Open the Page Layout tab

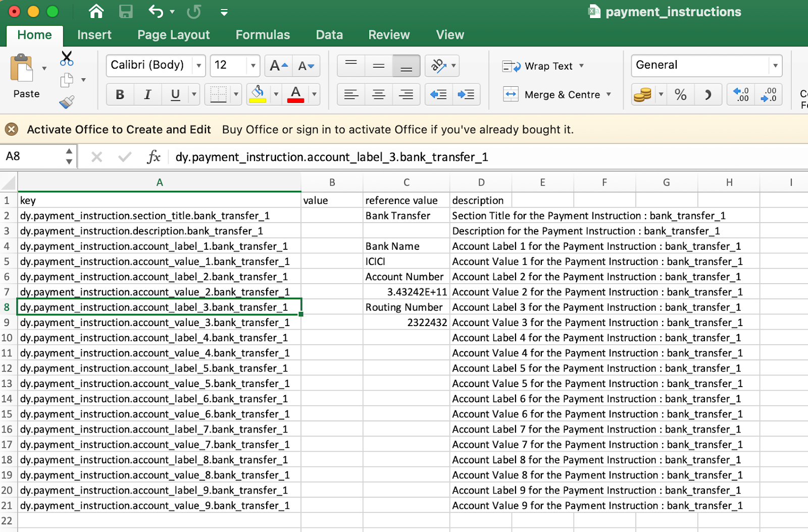coord(173,35)
